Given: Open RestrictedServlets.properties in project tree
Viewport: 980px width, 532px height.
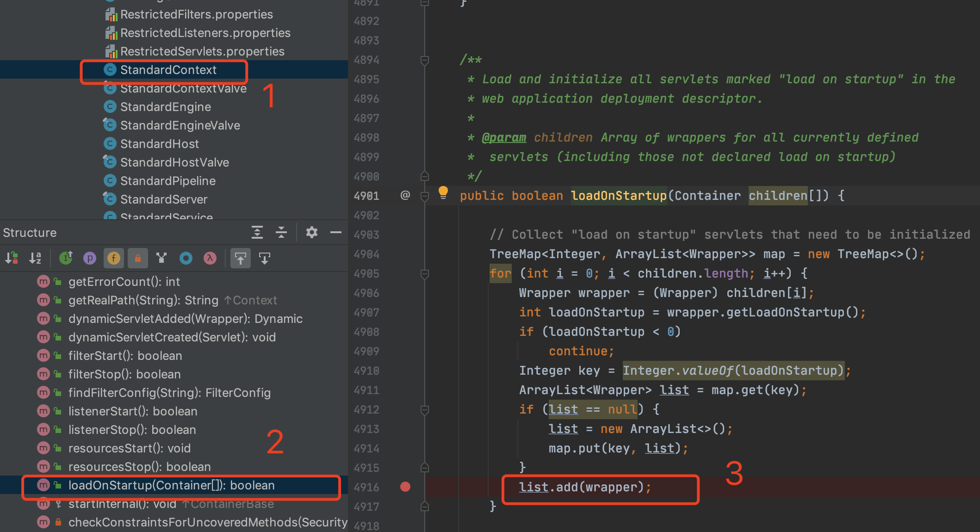Looking at the screenshot, I should point(202,51).
